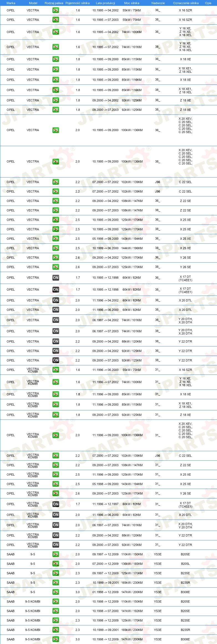217x644 pixels.
Task: Click the Marka column header
Action: click(11, 3)
